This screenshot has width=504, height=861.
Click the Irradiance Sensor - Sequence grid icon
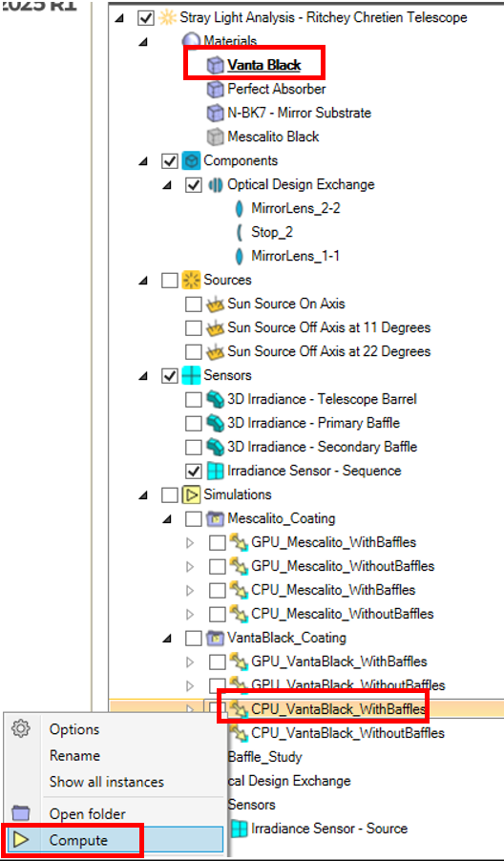[x=215, y=472]
